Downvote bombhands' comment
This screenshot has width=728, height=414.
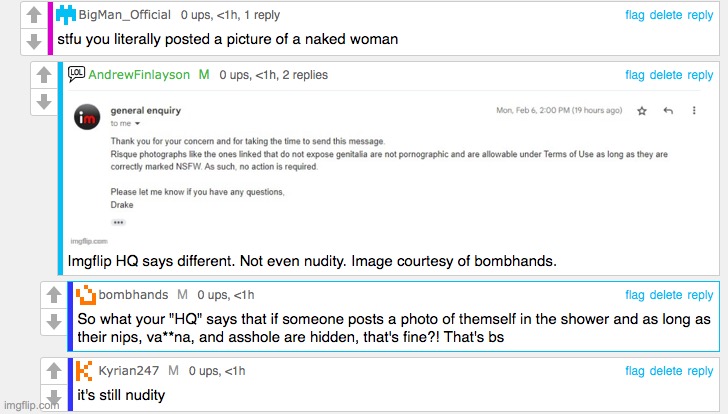(54, 321)
